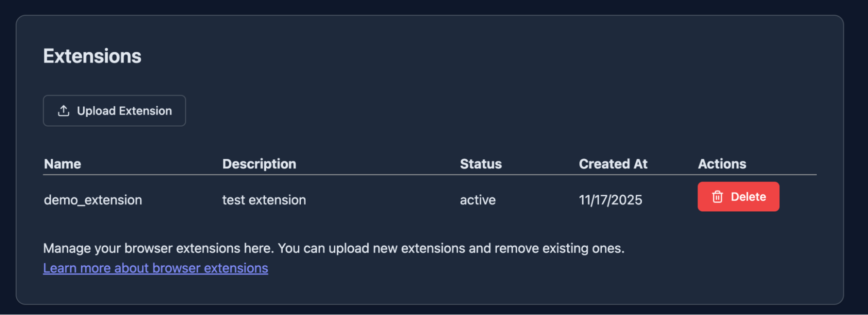Click the Extensions page heading

92,56
